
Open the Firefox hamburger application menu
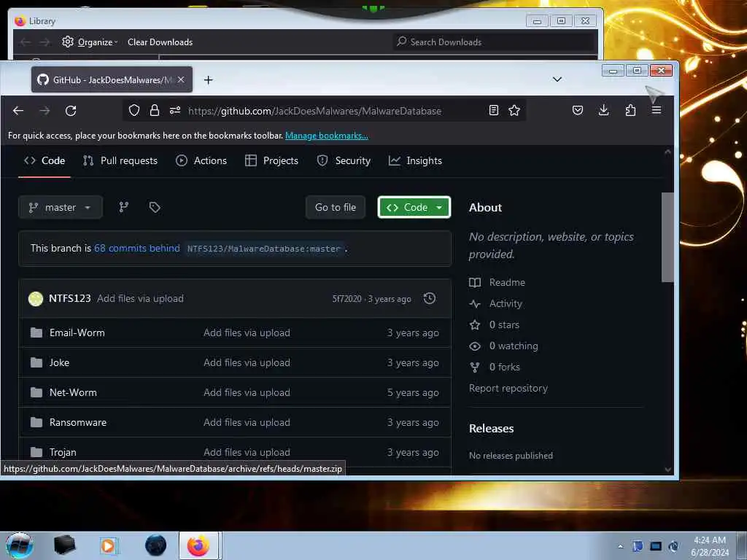point(657,111)
